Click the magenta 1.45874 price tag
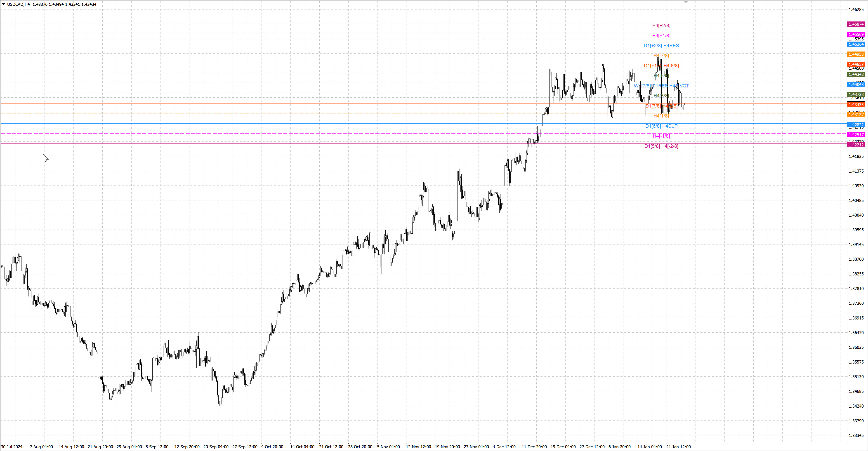Screen dimensions: 868x451 point(856,24)
